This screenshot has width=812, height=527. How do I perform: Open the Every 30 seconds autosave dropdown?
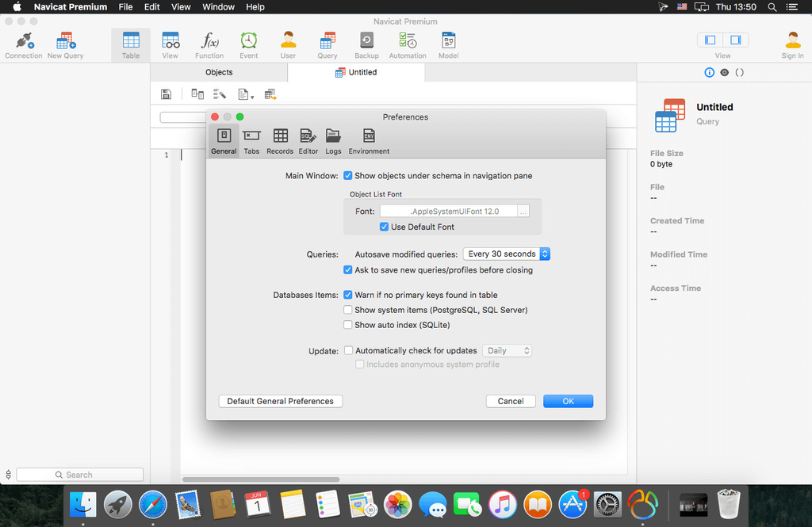pyautogui.click(x=507, y=254)
